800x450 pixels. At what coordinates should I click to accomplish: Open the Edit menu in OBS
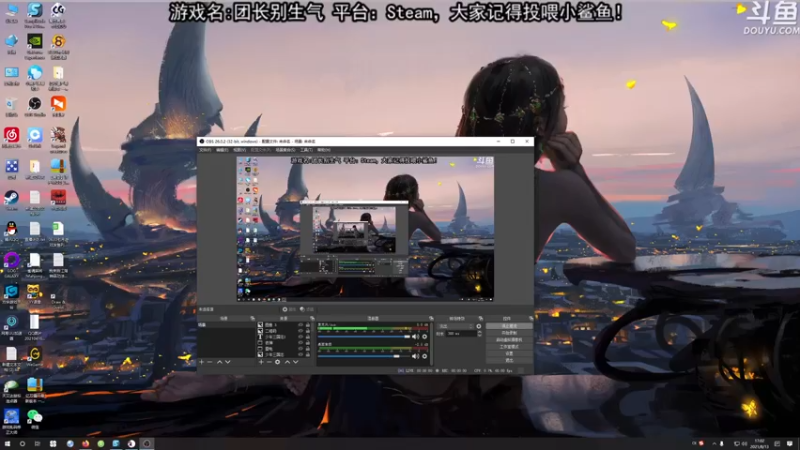(x=222, y=150)
